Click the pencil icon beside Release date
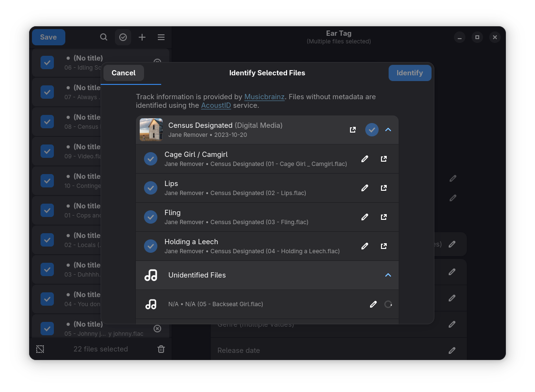Image resolution: width=535 pixels, height=392 pixels. (452, 351)
